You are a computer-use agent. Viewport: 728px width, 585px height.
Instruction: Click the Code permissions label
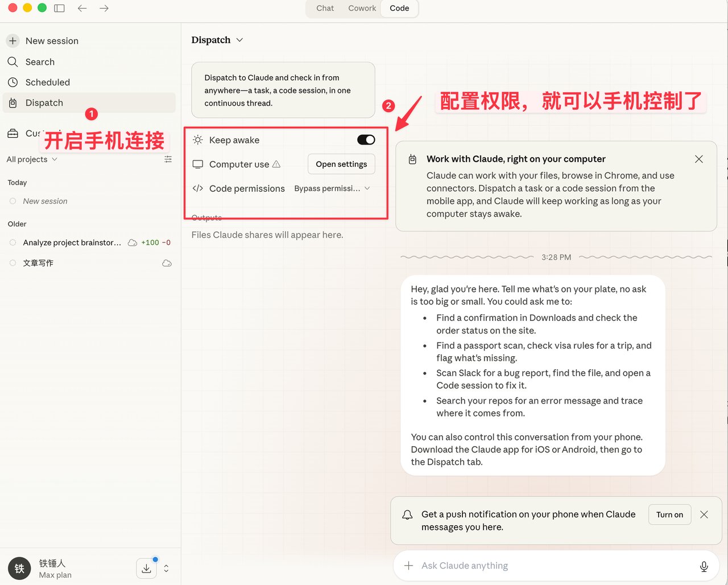pos(247,188)
